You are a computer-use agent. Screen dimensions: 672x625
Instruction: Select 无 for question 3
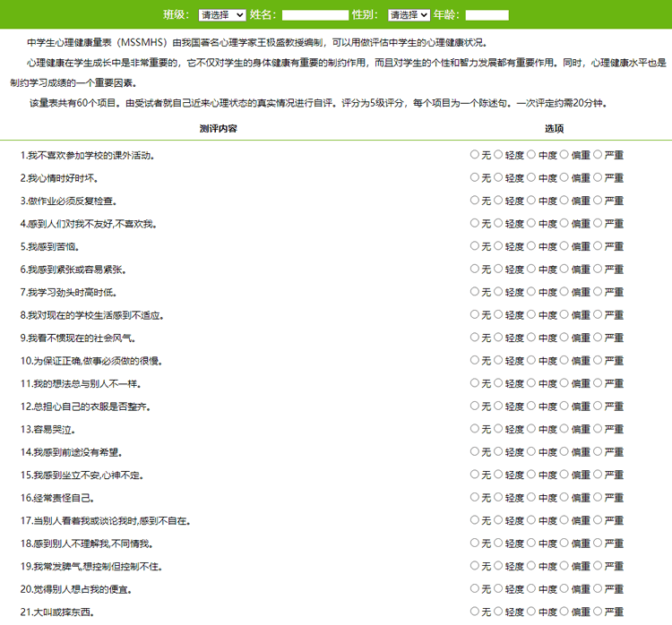(x=474, y=200)
